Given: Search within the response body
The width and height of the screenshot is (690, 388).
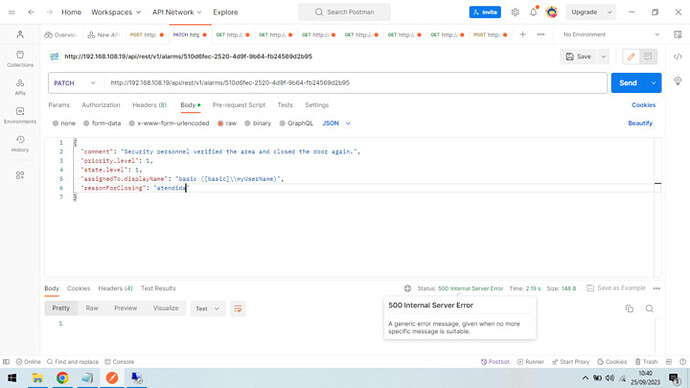Looking at the screenshot, I should click(x=650, y=308).
